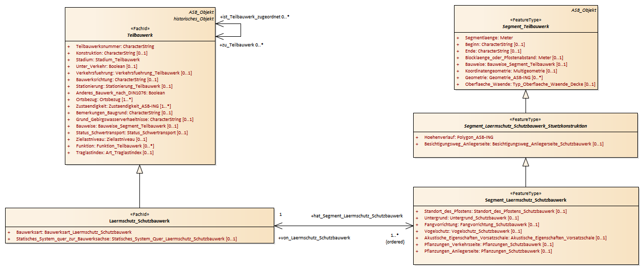644x270 pixels.
Task: Select the +ist_Teilbauwerk_zugeordnet self-association label
Action: (255, 17)
